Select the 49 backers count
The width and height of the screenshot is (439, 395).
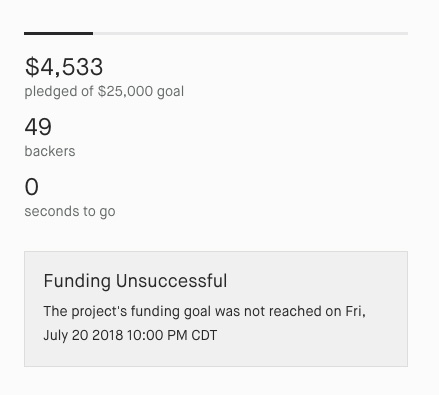click(38, 127)
